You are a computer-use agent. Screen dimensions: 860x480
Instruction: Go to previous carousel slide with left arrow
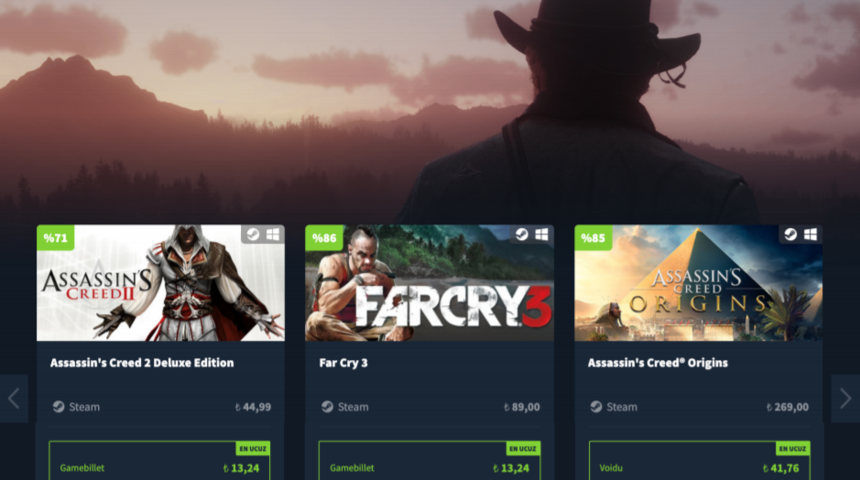click(14, 399)
